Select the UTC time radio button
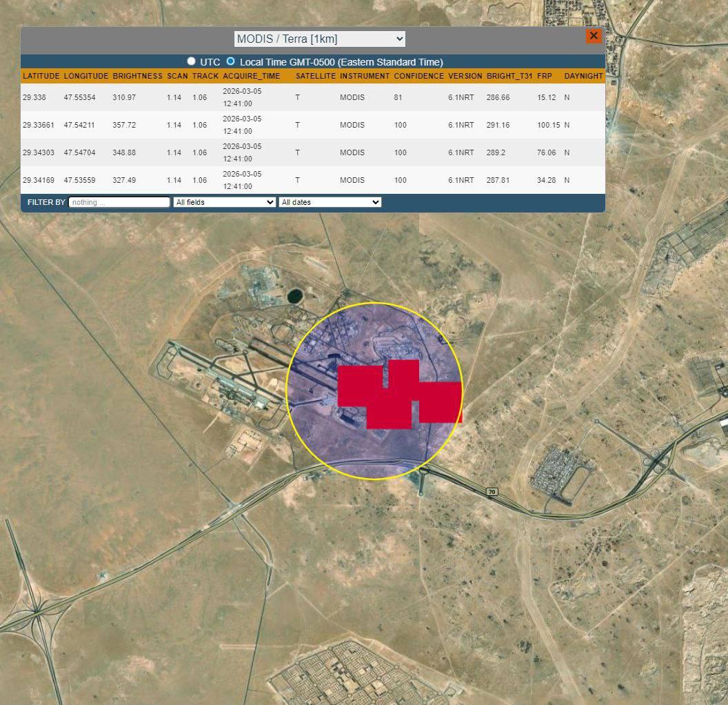728x705 pixels. point(191,61)
